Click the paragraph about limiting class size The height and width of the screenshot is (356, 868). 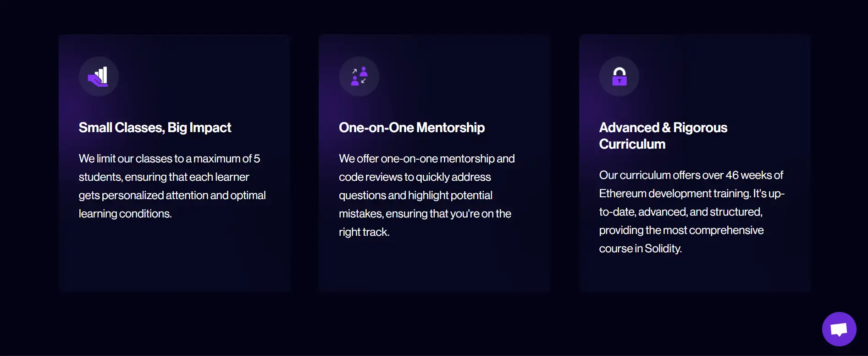click(x=172, y=186)
